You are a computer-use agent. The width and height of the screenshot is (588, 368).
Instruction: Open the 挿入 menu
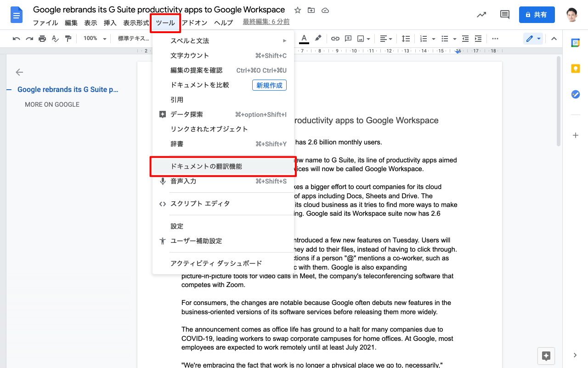pyautogui.click(x=110, y=23)
